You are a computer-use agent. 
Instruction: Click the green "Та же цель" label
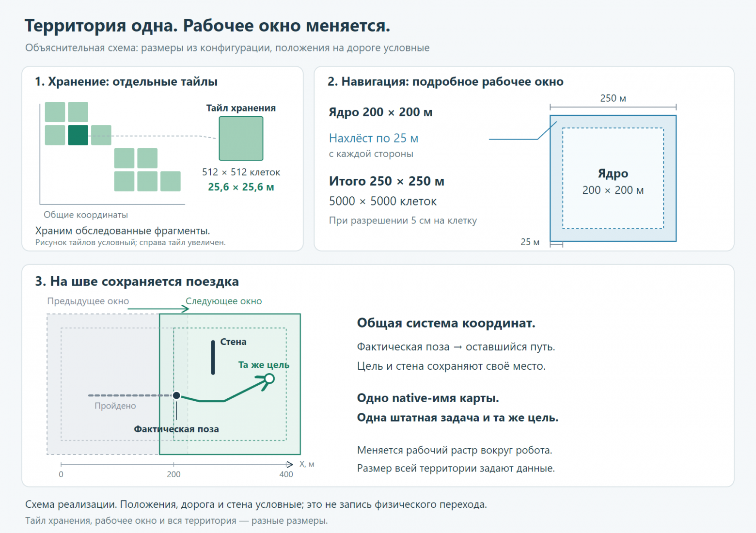[264, 365]
